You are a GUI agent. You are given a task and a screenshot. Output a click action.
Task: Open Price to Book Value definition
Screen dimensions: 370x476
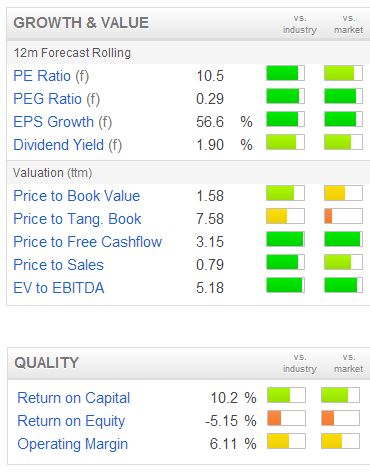click(x=77, y=196)
